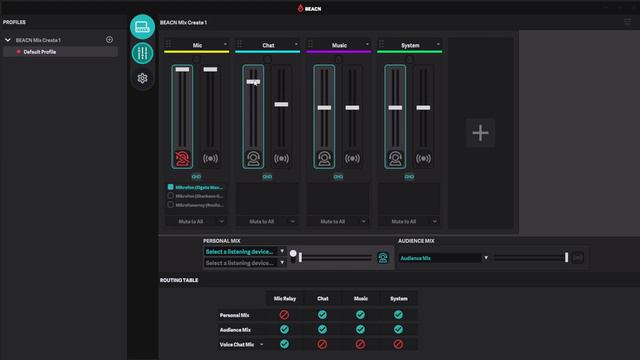The image size is (640, 360).
Task: Add a new channel with the large plus
Action: click(480, 133)
